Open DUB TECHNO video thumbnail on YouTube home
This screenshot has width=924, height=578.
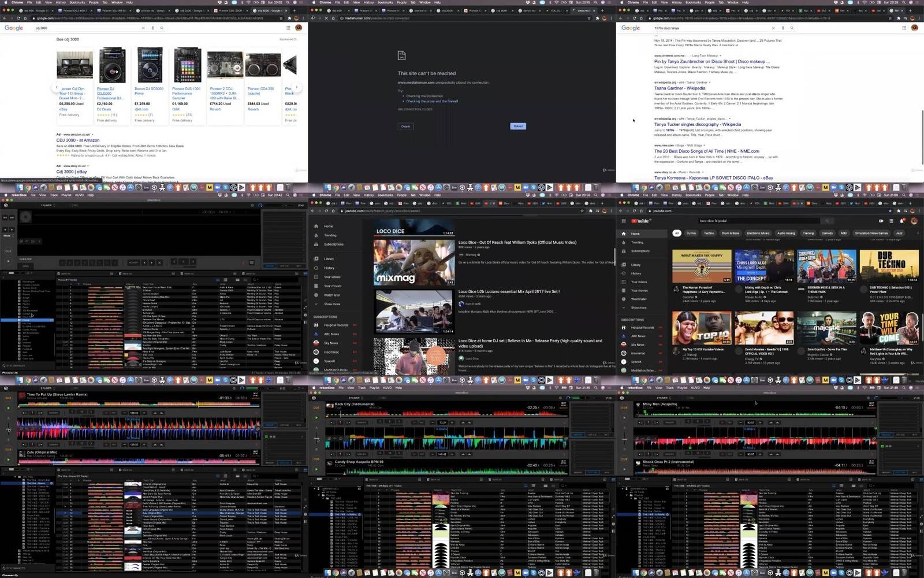pos(889,266)
